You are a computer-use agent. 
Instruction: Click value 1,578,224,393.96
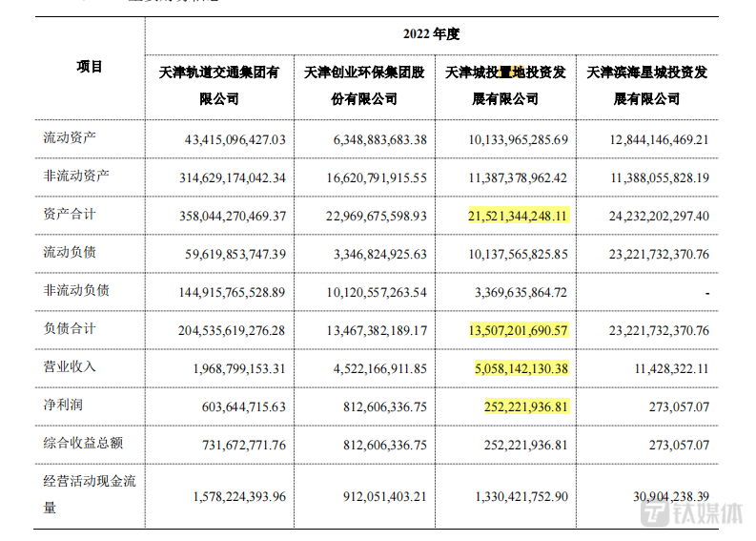239,496
